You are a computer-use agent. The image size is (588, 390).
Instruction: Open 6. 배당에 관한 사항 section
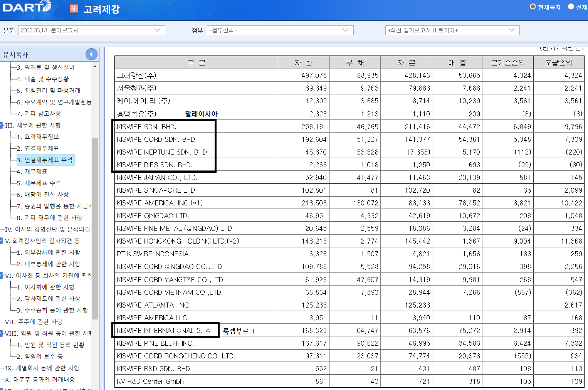[43, 195]
